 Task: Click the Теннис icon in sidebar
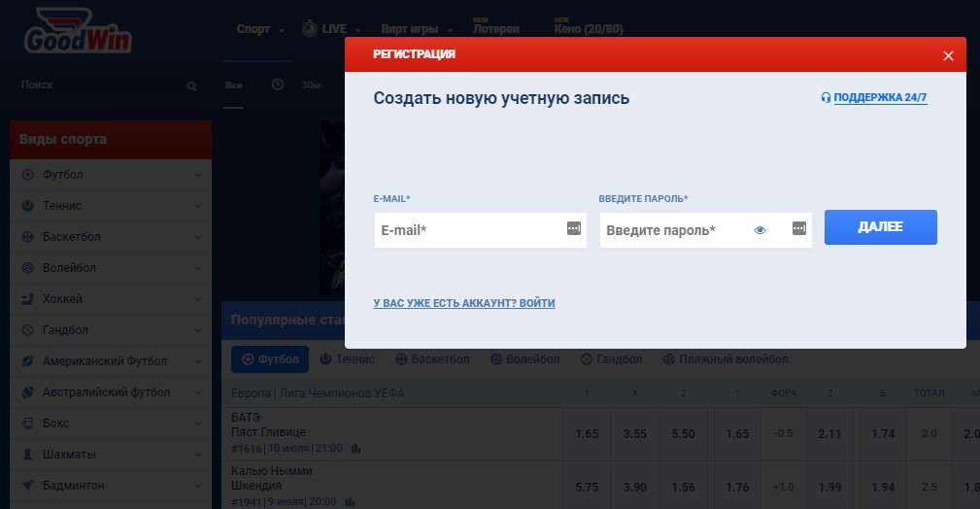coord(27,205)
